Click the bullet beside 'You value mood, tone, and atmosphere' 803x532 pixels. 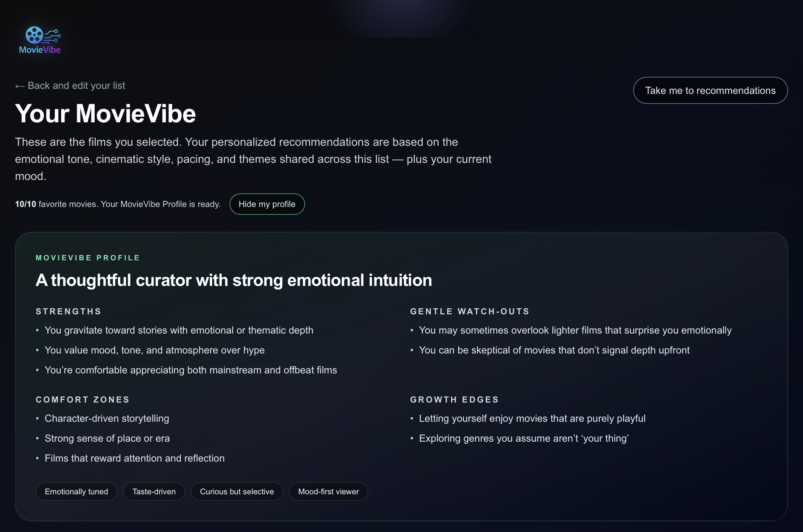38,350
